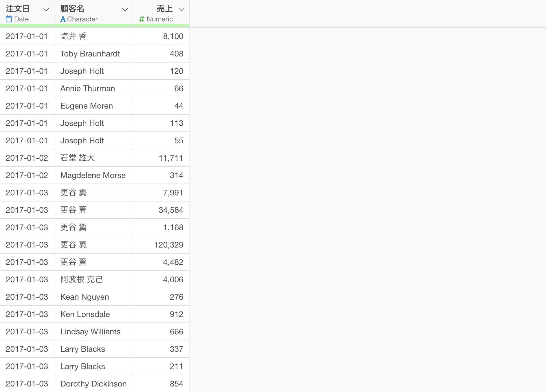Click the 阿波根 克己 customer cell
Screen dimensions: 546x392
click(x=94, y=279)
